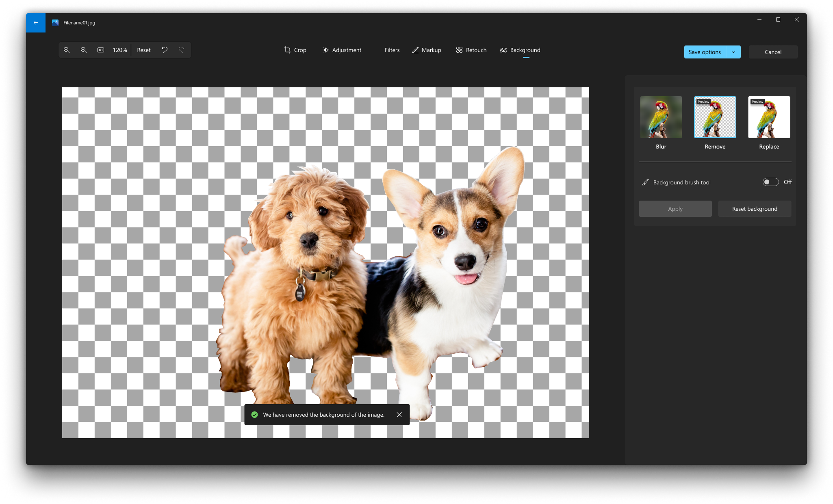Viewport: 833px width, 504px height.
Task: Select the Filters tool
Action: 391,50
